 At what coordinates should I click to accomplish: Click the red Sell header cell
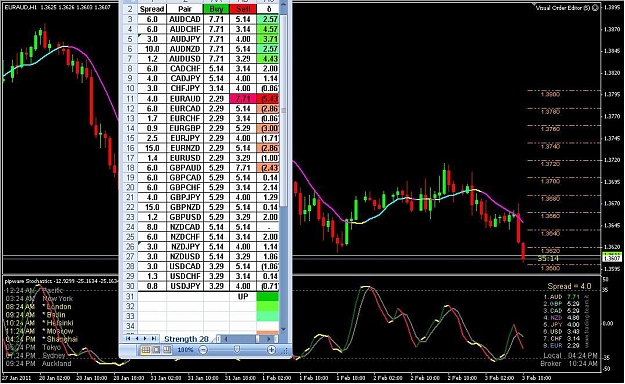243,9
